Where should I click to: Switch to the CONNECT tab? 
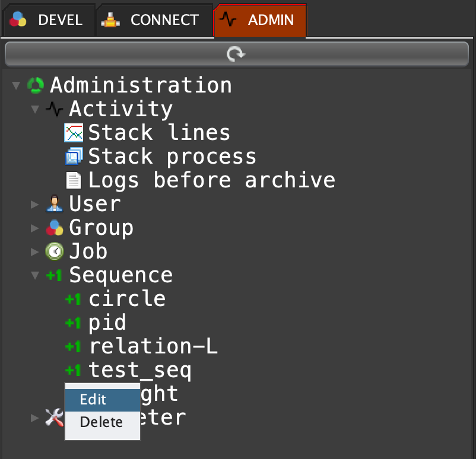153,20
